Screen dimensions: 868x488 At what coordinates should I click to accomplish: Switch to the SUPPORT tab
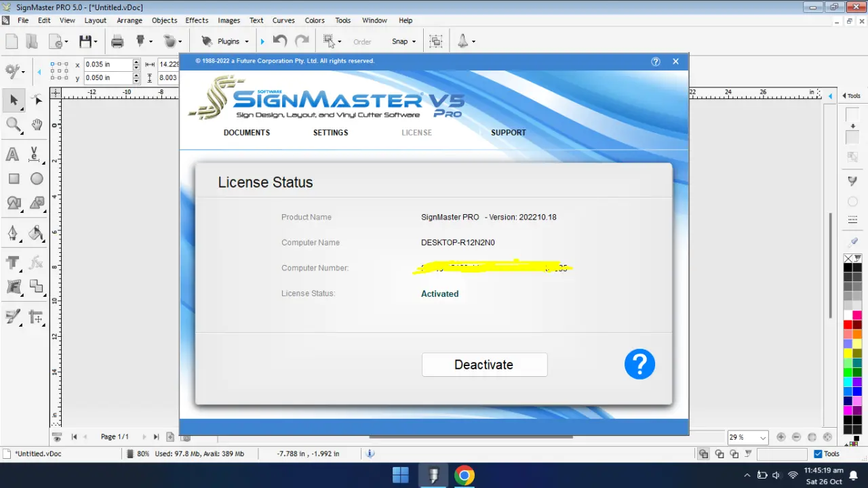[509, 133]
